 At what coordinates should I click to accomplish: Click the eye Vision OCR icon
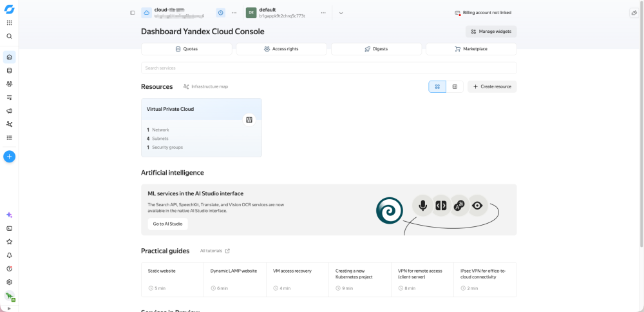point(477,206)
